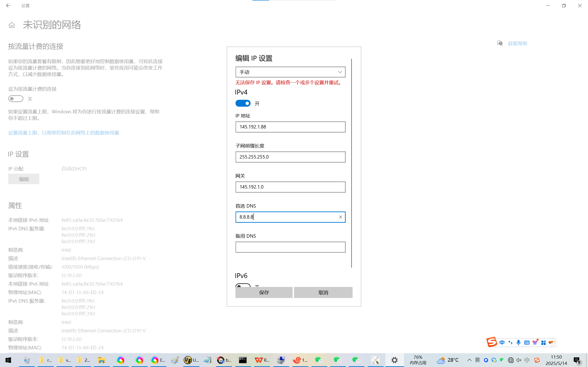Screen dimensions: 588x367
Task: Click the back arrow in Settings
Action: coord(8,5)
